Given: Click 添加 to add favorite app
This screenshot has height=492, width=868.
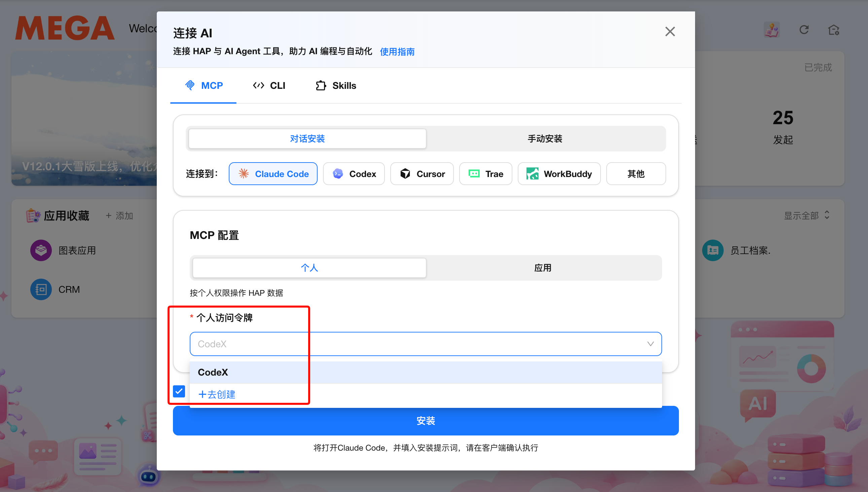Looking at the screenshot, I should 119,216.
